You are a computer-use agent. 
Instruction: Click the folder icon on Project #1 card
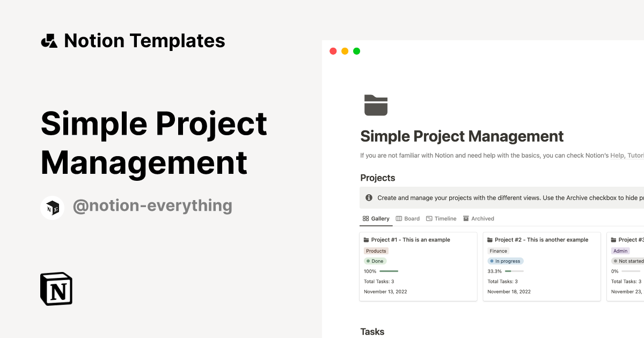(x=368, y=239)
